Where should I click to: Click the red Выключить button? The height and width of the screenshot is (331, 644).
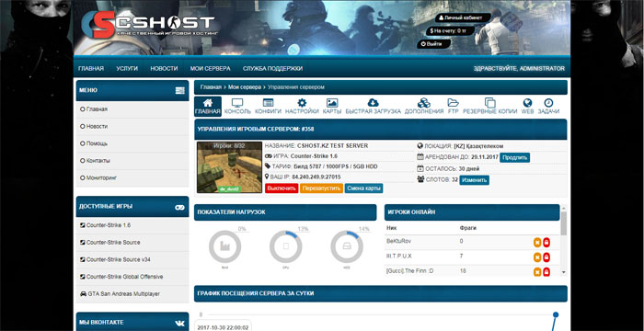click(x=282, y=188)
